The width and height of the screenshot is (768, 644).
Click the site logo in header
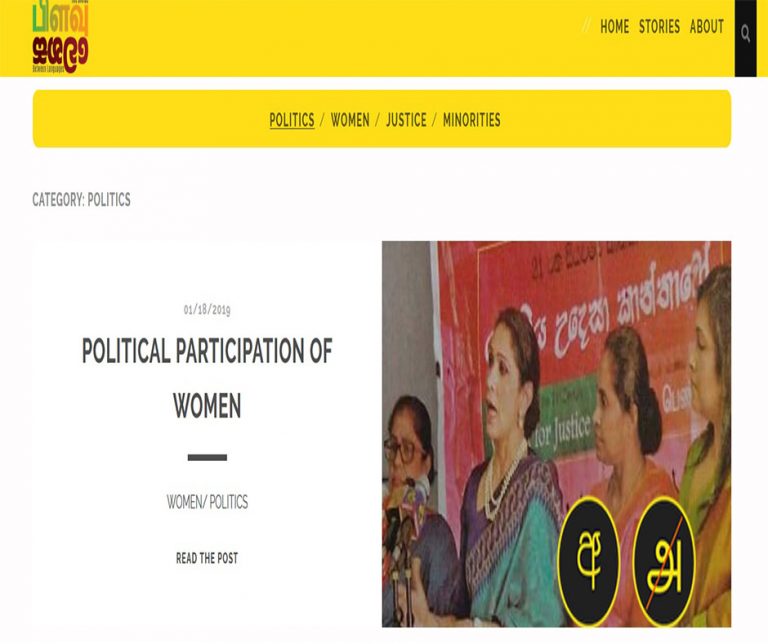tap(60, 37)
